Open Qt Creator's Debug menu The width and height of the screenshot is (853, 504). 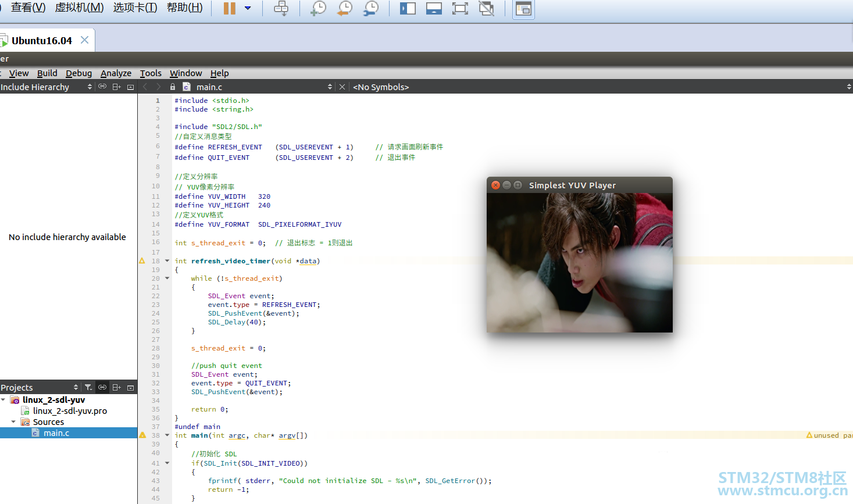click(x=78, y=73)
